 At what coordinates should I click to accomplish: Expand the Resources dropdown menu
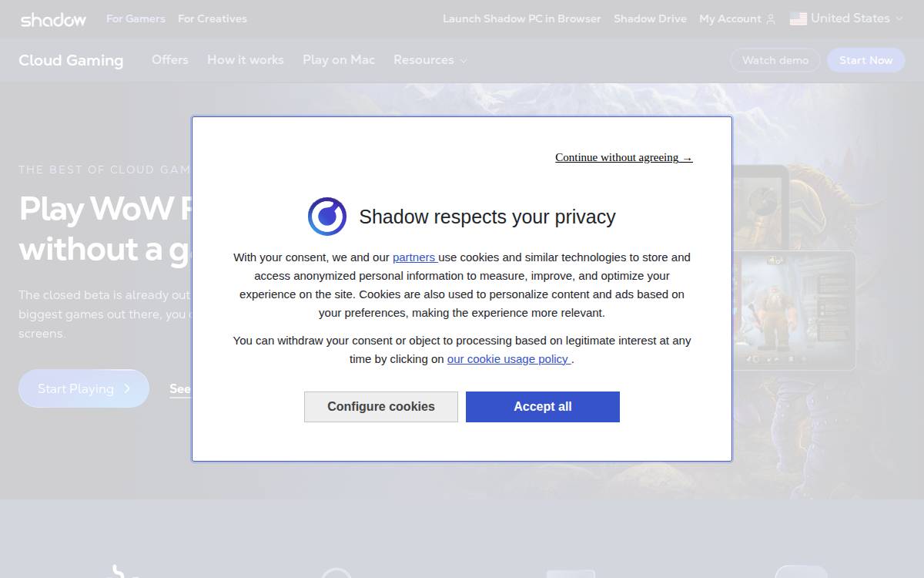pos(430,59)
